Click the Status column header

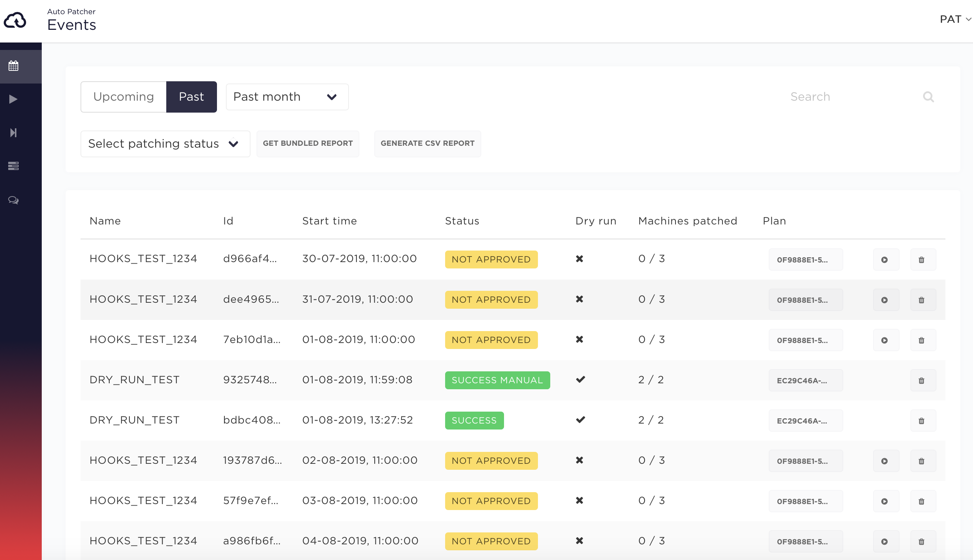[462, 221]
